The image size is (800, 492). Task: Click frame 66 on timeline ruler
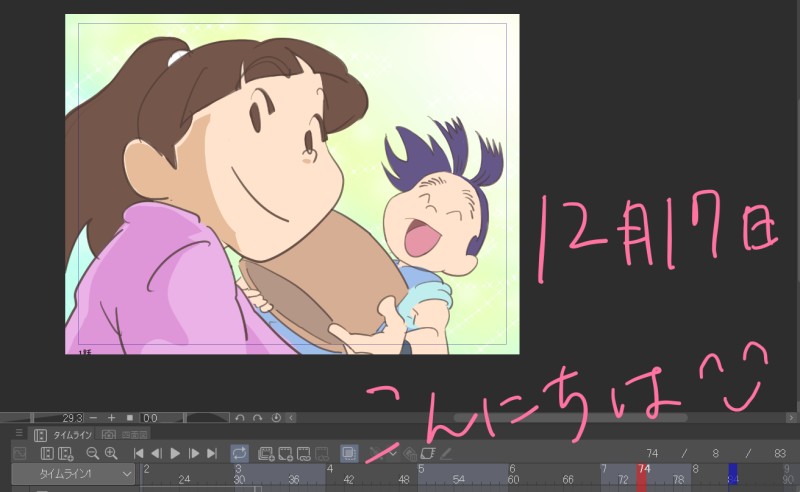[568, 479]
